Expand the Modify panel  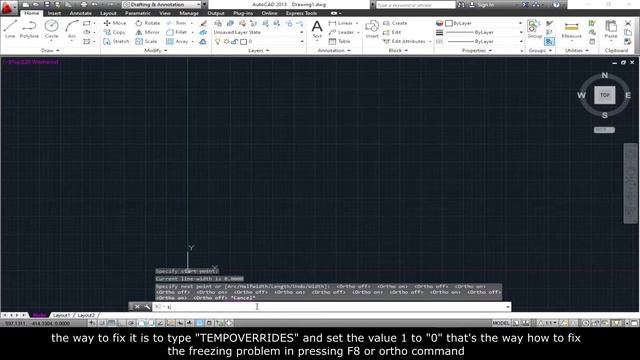156,50
